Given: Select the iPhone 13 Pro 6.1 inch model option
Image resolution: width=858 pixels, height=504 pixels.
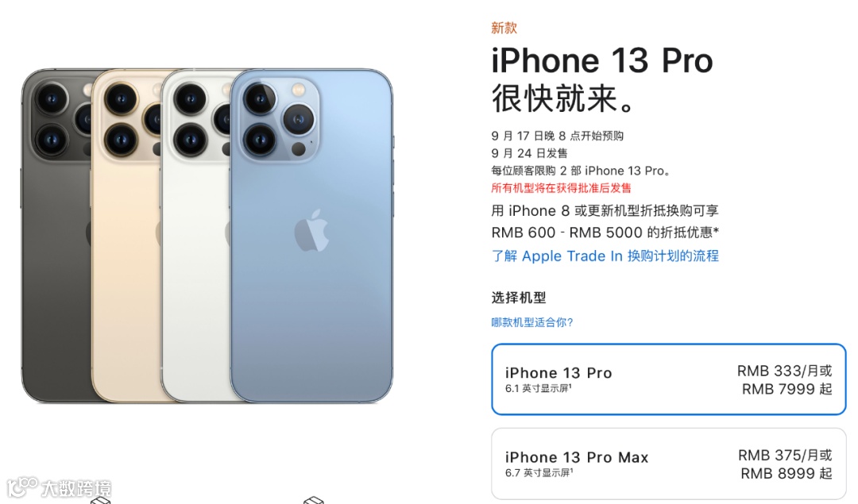Looking at the screenshot, I should 669,379.
